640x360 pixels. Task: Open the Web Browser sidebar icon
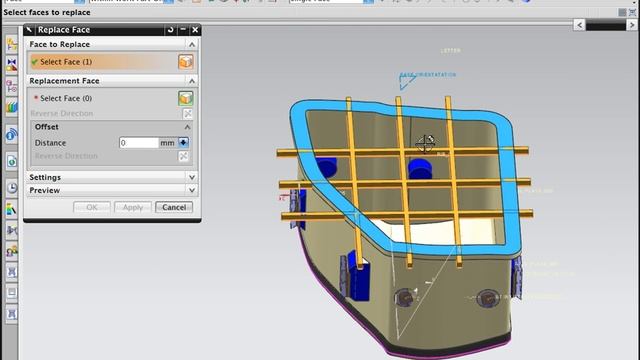[11, 161]
